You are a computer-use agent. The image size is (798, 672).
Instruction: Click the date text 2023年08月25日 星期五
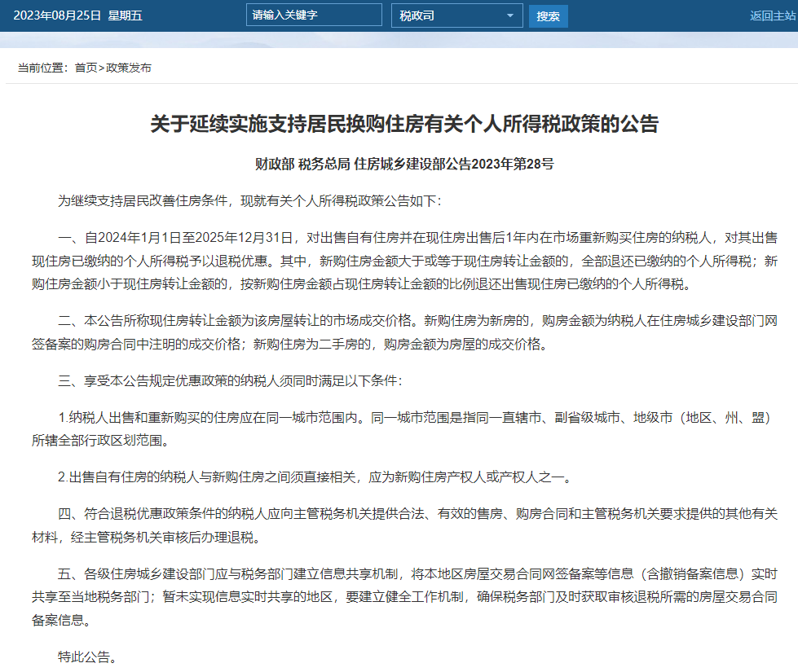click(78, 15)
